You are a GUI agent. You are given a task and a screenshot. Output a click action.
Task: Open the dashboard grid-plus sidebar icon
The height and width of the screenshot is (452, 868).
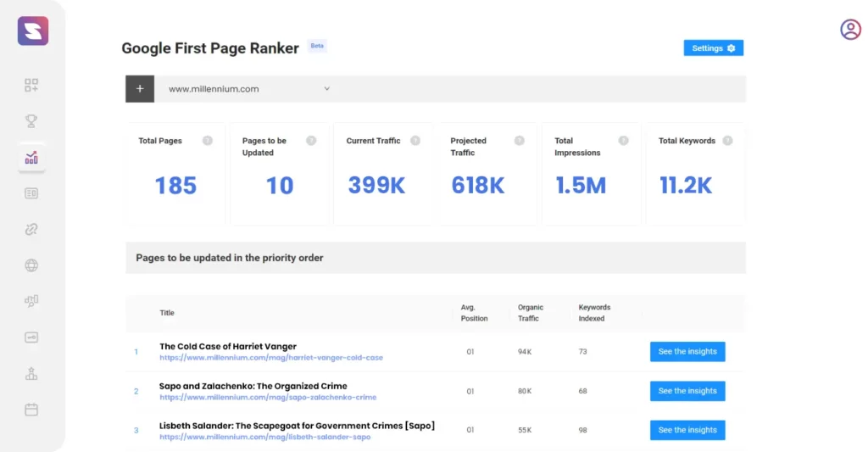click(31, 85)
